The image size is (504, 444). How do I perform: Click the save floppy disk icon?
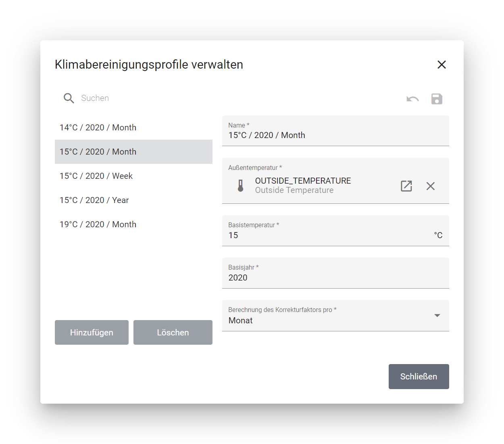click(437, 99)
